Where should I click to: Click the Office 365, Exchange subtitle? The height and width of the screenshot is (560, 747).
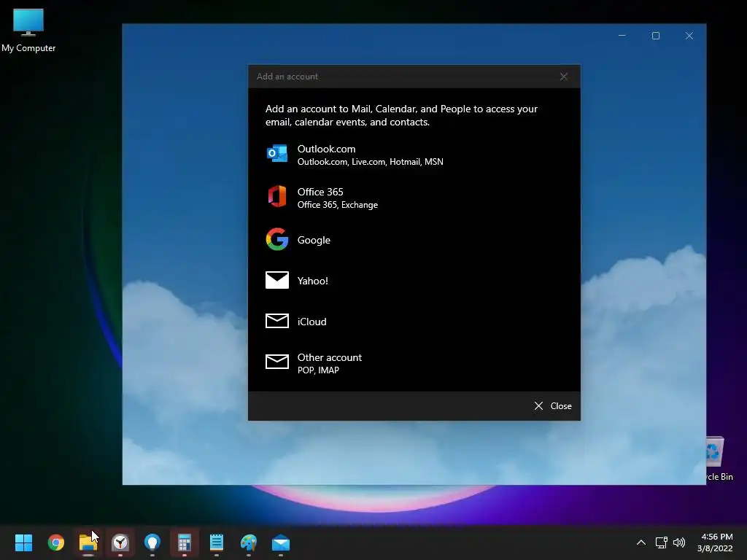coord(337,205)
